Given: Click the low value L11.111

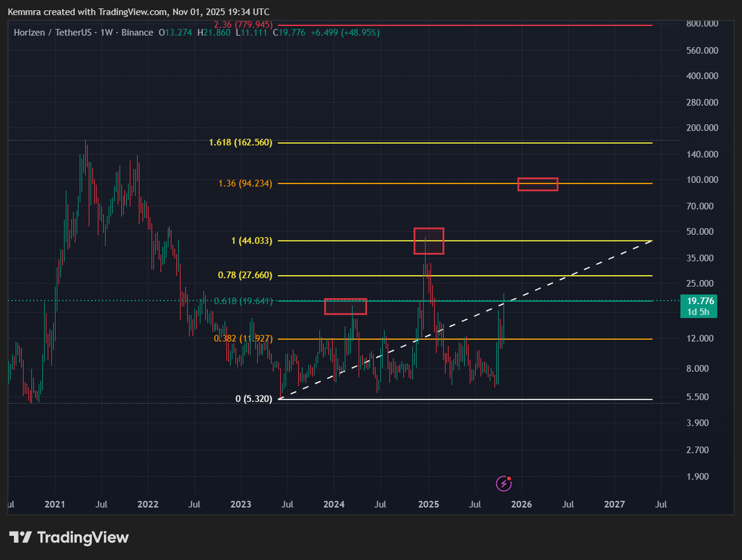Looking at the screenshot, I should click(x=250, y=32).
